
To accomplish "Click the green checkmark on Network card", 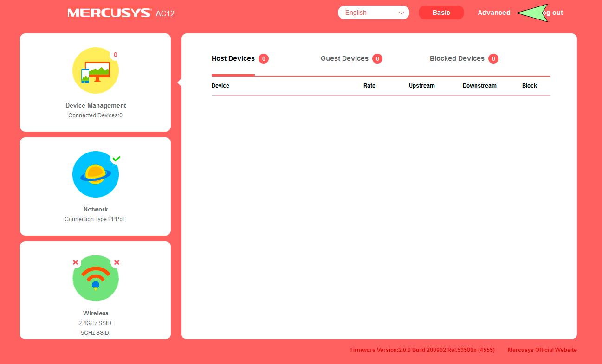I will point(117,159).
